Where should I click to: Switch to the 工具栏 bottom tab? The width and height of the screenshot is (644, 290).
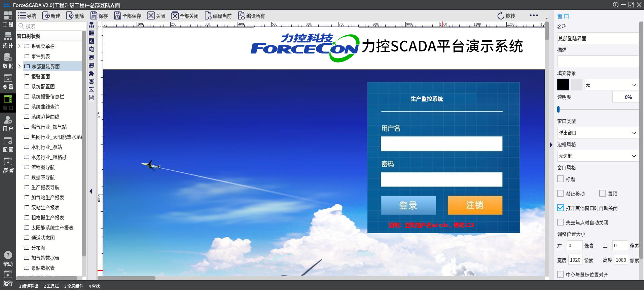(x=51, y=286)
